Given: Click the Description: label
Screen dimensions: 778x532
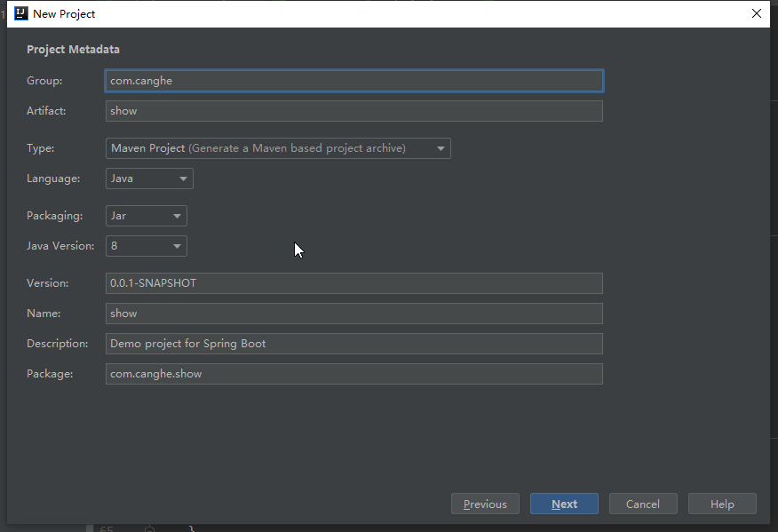Looking at the screenshot, I should coord(58,344).
